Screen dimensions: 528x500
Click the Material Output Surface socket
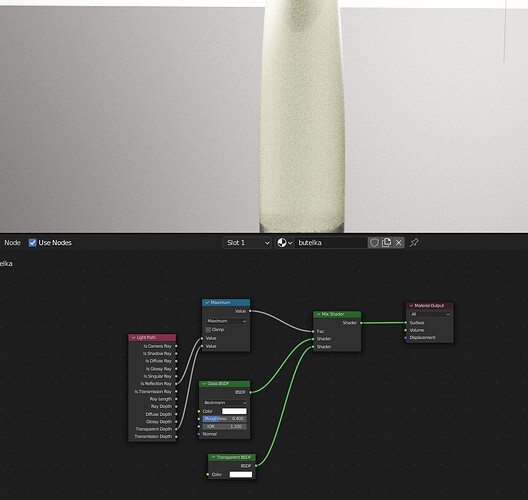pos(406,323)
